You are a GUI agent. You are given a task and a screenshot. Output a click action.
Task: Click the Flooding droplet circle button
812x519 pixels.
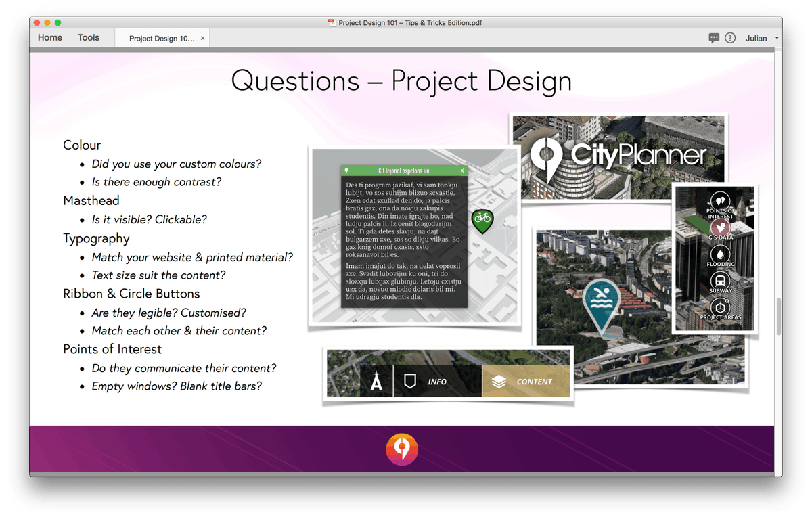(x=721, y=254)
